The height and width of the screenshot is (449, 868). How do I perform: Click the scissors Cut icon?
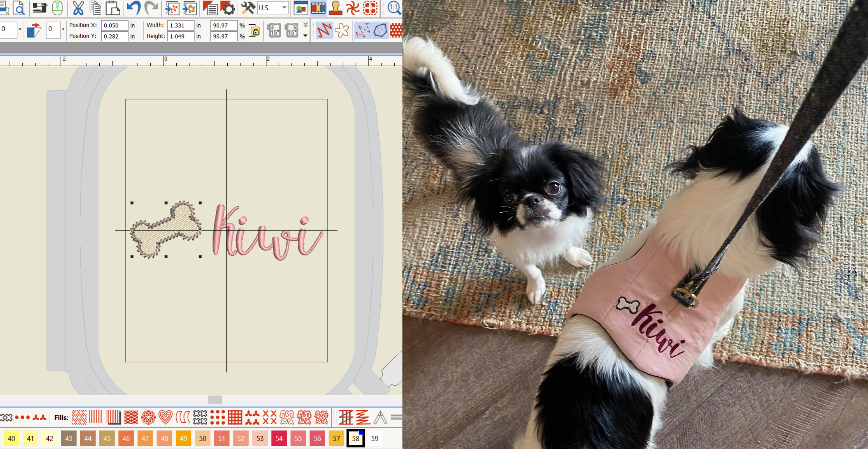78,8
